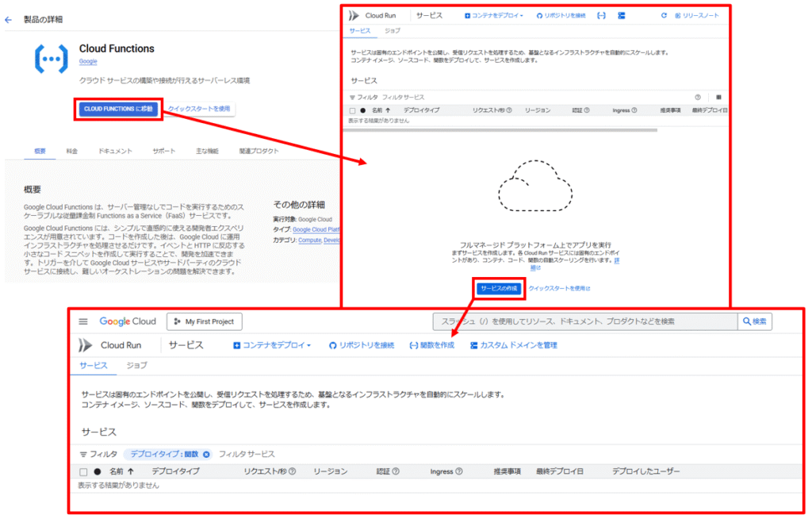Open the 主な機能 tab
Image resolution: width=812 pixels, height=519 pixels.
pos(207,151)
